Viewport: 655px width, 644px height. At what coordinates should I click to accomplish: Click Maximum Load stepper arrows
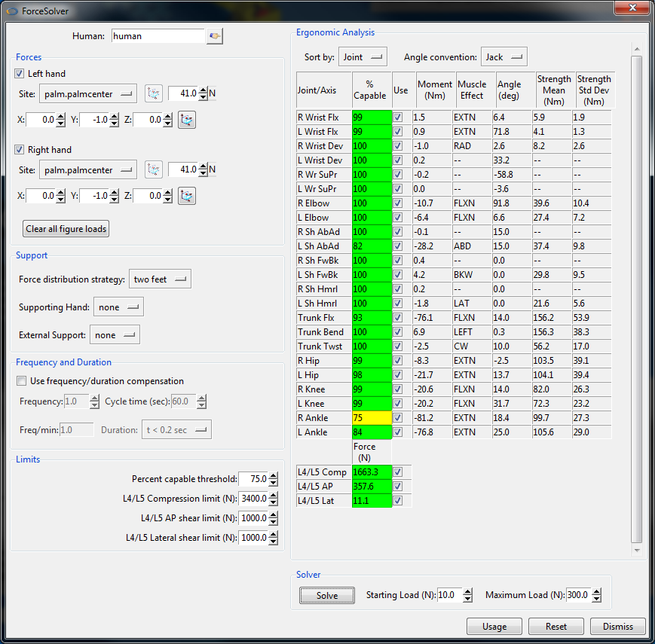(597, 595)
